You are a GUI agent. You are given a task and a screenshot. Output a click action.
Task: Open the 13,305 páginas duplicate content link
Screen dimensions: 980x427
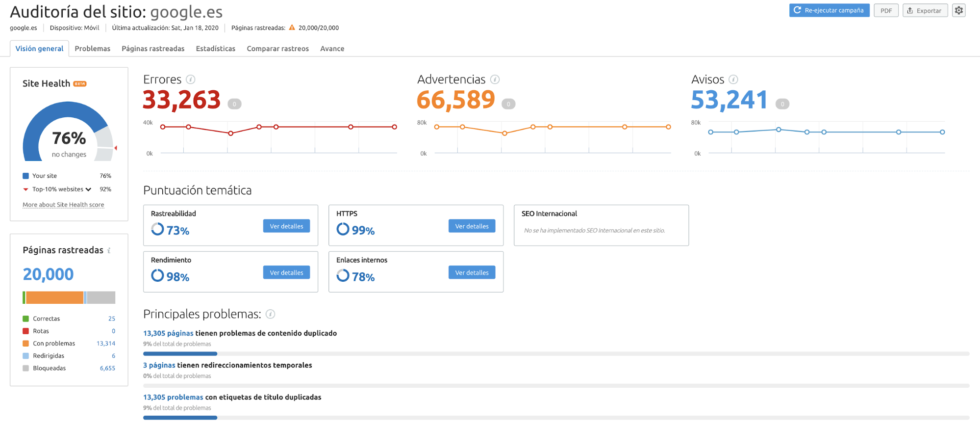tap(168, 333)
